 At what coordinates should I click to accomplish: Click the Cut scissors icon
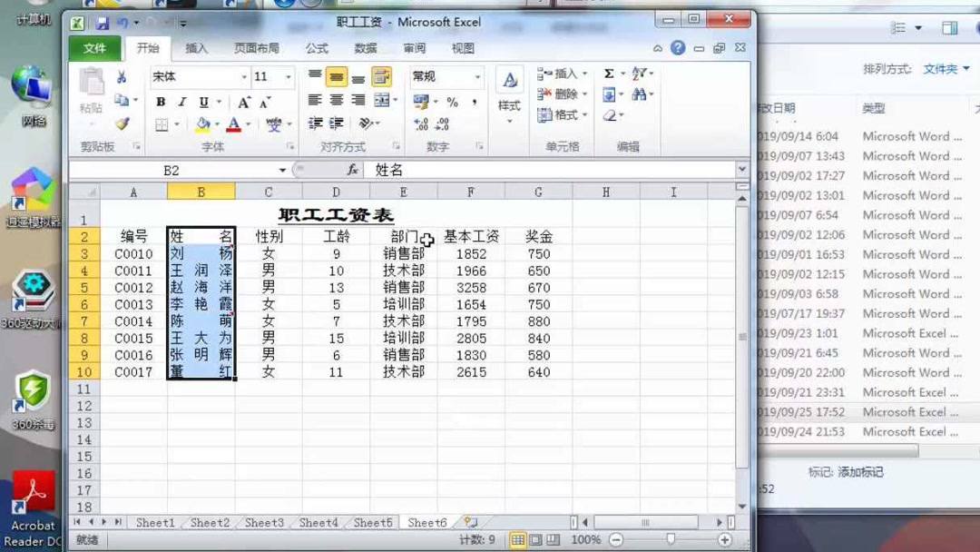click(x=121, y=77)
